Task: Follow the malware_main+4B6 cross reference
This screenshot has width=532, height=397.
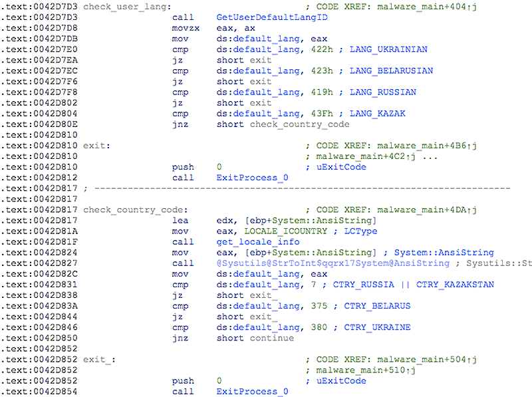Action: point(427,146)
